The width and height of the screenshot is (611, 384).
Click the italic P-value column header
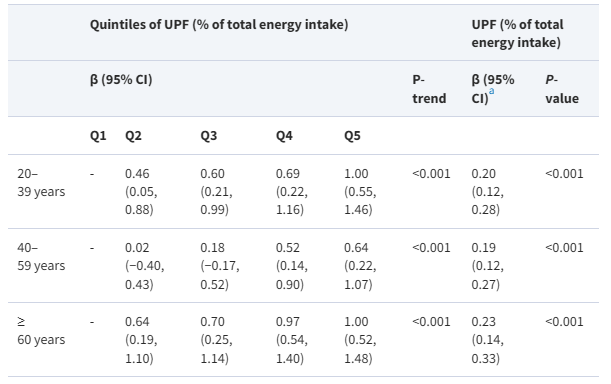562,89
